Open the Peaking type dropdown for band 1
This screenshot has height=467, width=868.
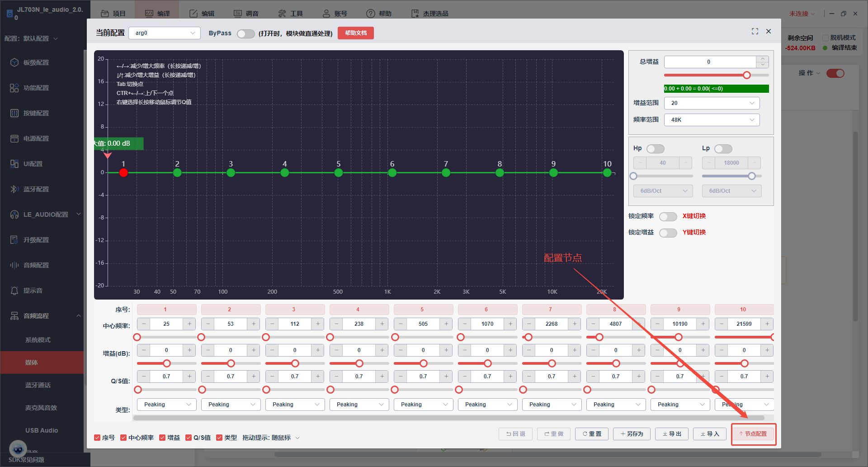pos(167,405)
